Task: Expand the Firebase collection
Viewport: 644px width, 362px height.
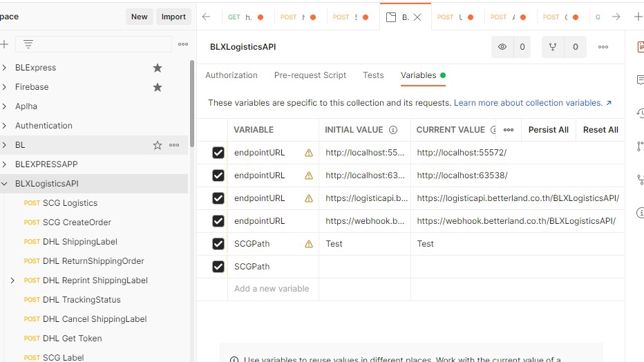Action: [x=5, y=87]
